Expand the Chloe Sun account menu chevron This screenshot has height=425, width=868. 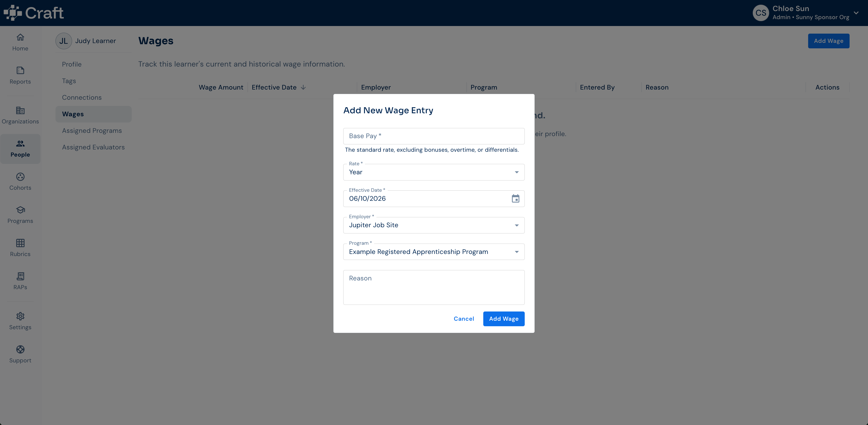pyautogui.click(x=856, y=13)
